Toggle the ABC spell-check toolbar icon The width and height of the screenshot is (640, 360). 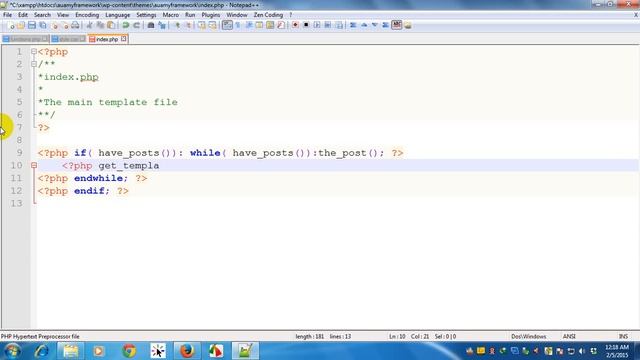[x=396, y=25]
